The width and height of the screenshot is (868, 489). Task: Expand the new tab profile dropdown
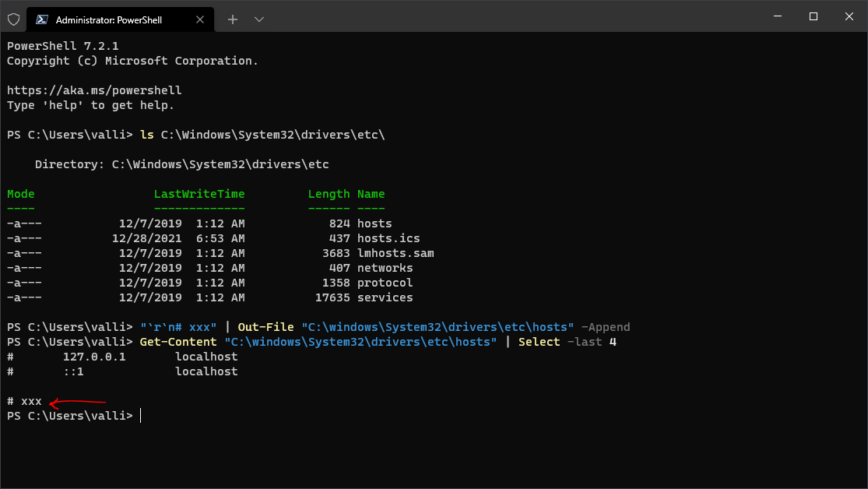(259, 20)
